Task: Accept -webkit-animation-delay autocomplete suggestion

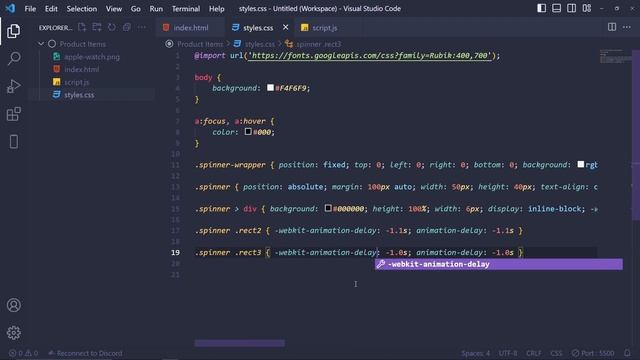Action: (x=499, y=264)
